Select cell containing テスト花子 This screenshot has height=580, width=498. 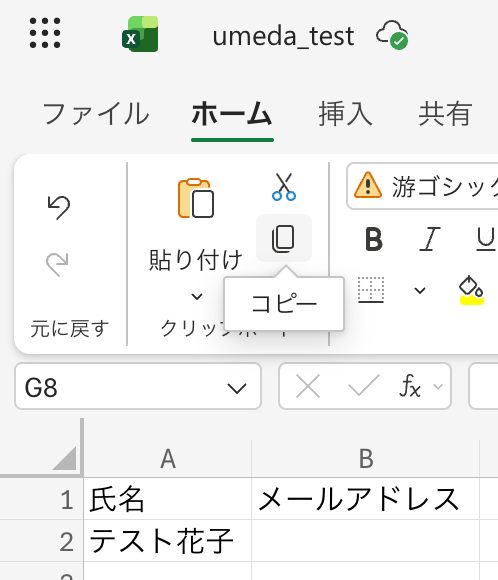pos(168,541)
